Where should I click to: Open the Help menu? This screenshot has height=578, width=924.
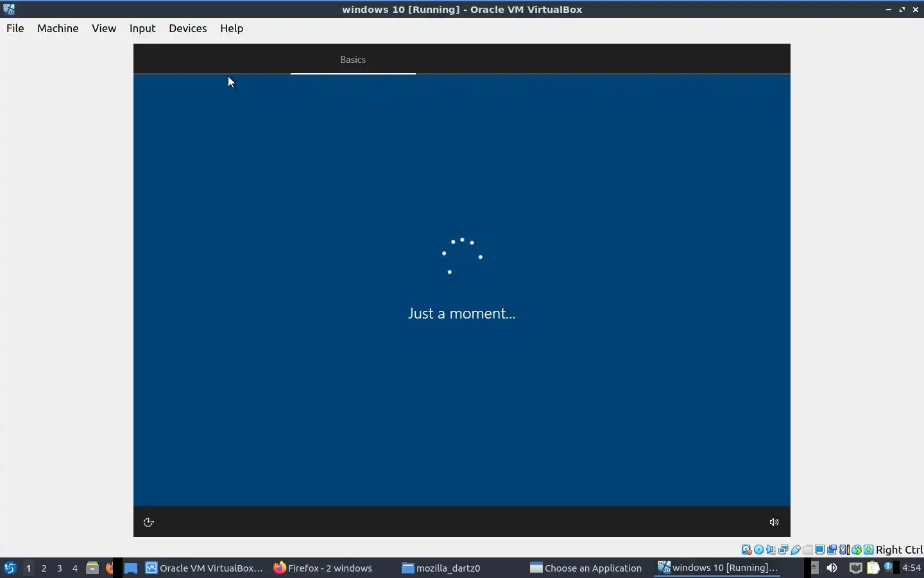tap(232, 28)
